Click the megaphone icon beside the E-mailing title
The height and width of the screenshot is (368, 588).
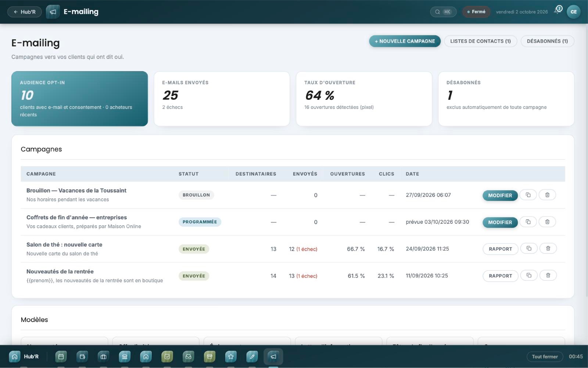point(53,12)
